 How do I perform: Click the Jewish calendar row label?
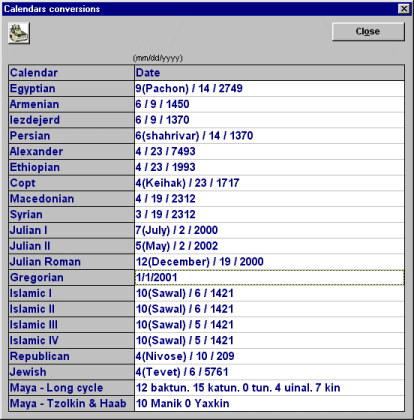click(71, 372)
